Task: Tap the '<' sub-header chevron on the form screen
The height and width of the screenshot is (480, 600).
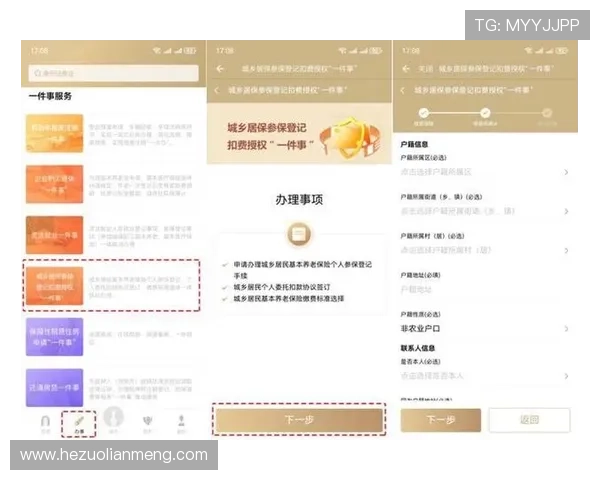Action: (x=403, y=90)
